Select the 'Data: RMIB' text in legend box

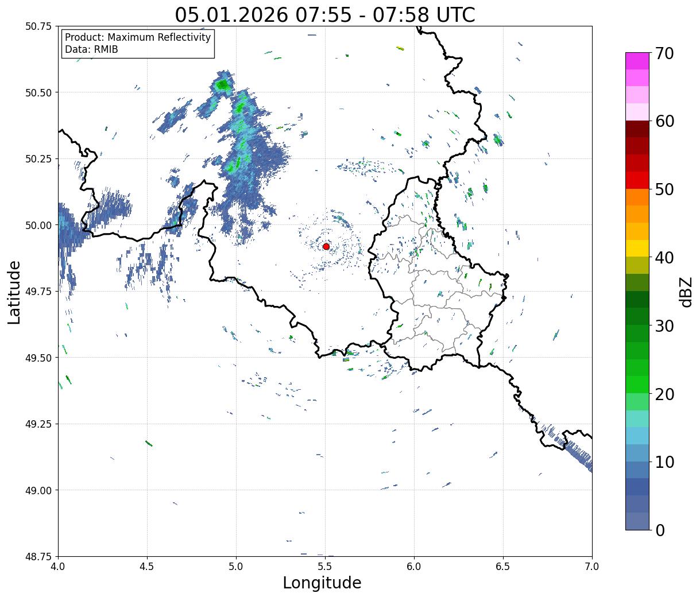tap(91, 49)
